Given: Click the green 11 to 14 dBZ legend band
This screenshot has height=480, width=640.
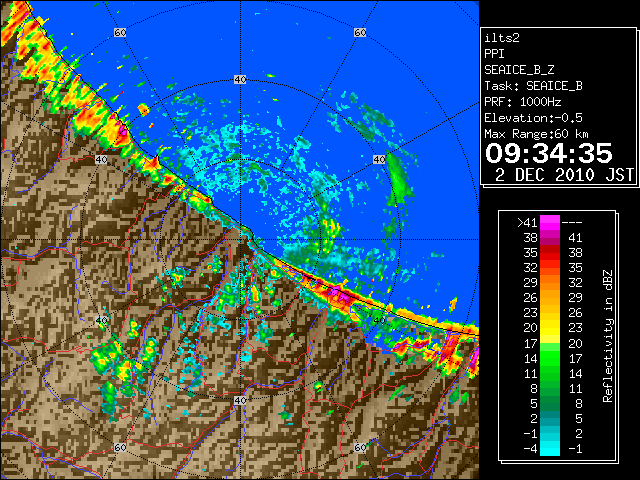Looking at the screenshot, I should pos(550,373).
